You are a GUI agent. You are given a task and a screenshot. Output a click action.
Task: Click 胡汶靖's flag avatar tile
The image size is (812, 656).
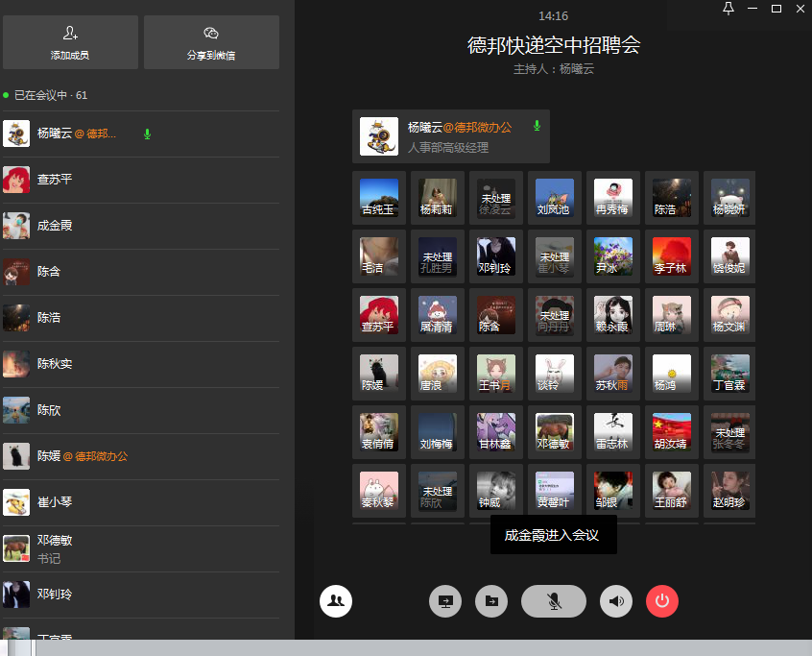[671, 432]
